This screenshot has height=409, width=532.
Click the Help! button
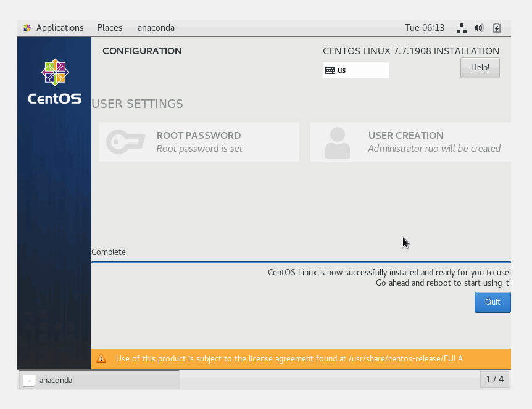480,68
